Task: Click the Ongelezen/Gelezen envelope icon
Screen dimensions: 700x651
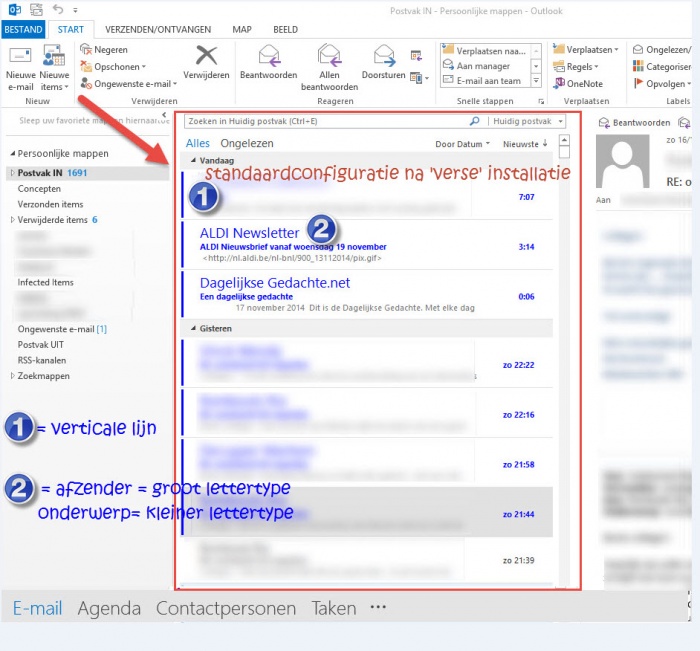Action: coord(638,50)
